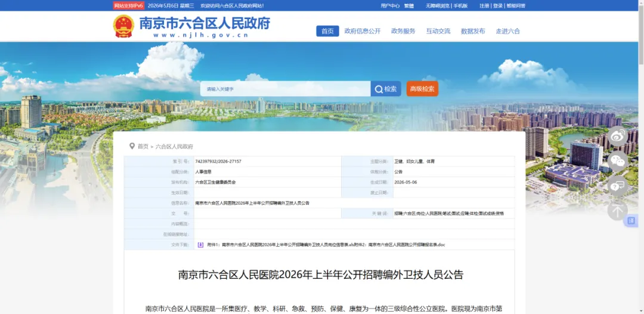
Task: Switch to 繁體 traditional Chinese
Action: pos(408,6)
